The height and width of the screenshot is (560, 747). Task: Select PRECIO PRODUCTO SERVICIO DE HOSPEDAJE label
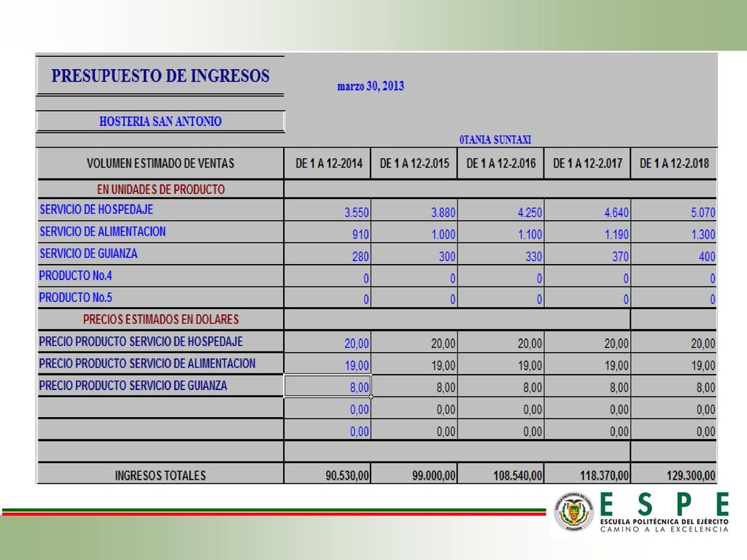click(141, 341)
